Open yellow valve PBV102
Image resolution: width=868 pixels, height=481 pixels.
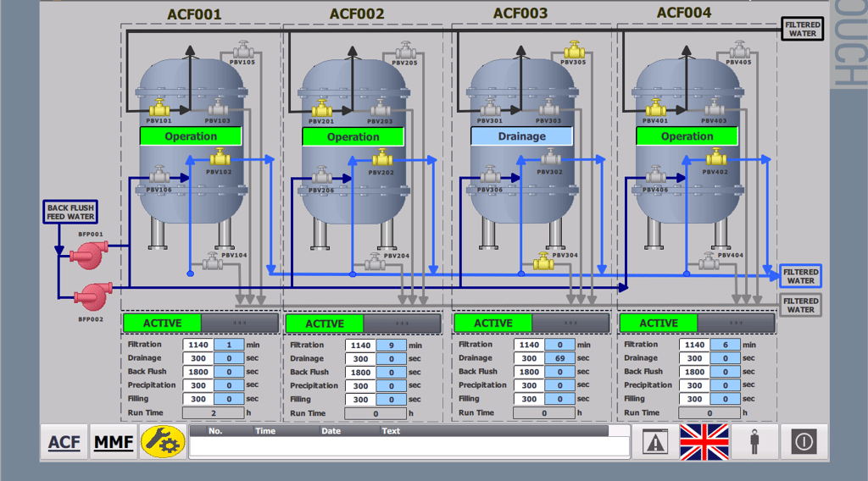(x=220, y=157)
